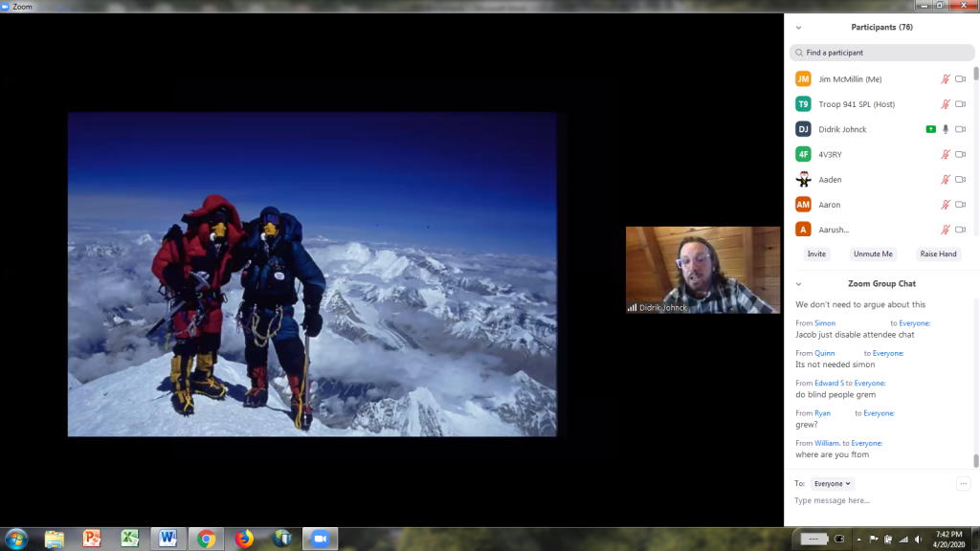Open Google Chrome from the taskbar
Viewport: 980px width, 551px height.
(206, 539)
